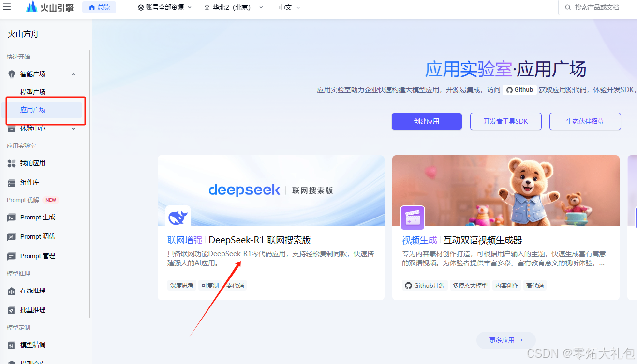
Task: Click the 模型精调 icon
Action: (12, 345)
